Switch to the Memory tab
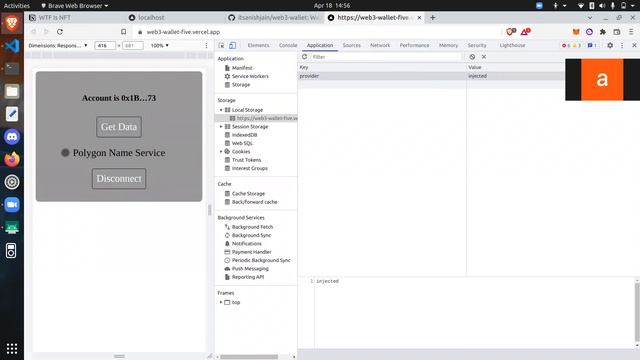The height and width of the screenshot is (360, 640). [x=448, y=45]
